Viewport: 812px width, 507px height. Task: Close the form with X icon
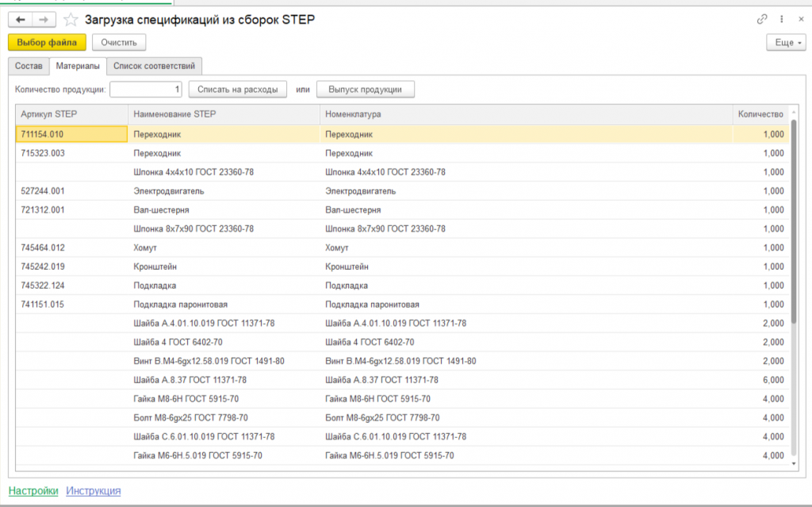tap(801, 19)
